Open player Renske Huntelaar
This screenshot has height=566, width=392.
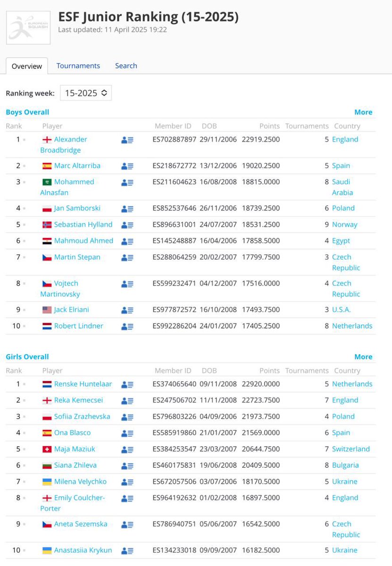tap(83, 384)
